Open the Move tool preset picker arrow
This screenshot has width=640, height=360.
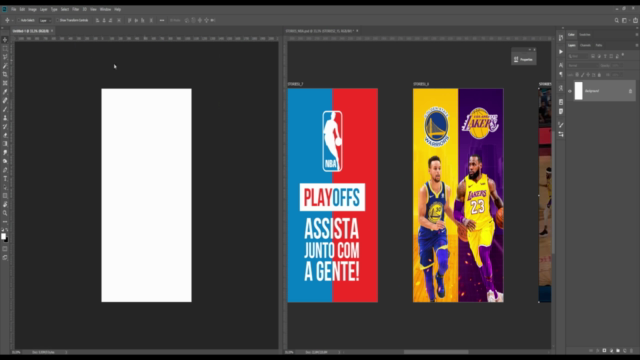pyautogui.click(x=13, y=20)
